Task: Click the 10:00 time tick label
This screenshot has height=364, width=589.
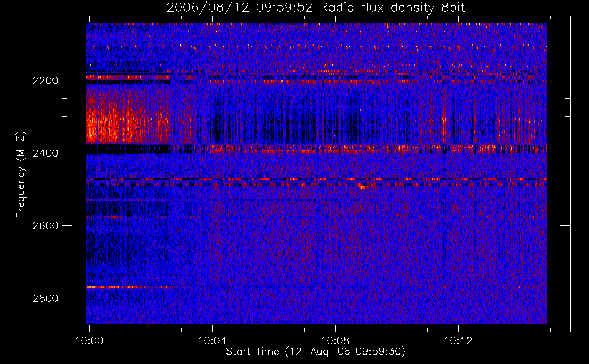Action: [89, 341]
